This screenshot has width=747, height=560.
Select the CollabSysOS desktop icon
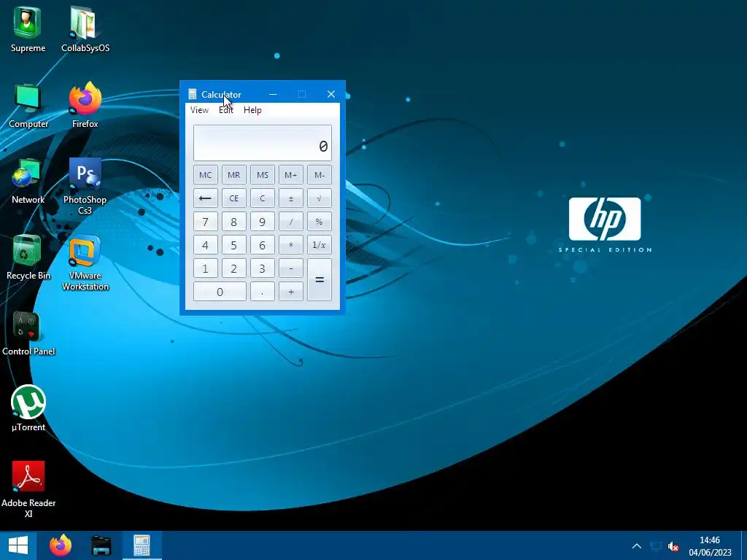pos(85,28)
